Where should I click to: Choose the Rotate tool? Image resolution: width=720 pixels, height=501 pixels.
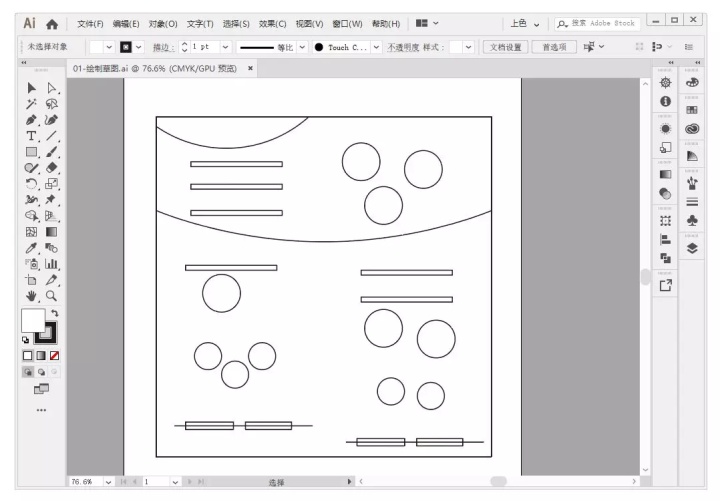(31, 184)
